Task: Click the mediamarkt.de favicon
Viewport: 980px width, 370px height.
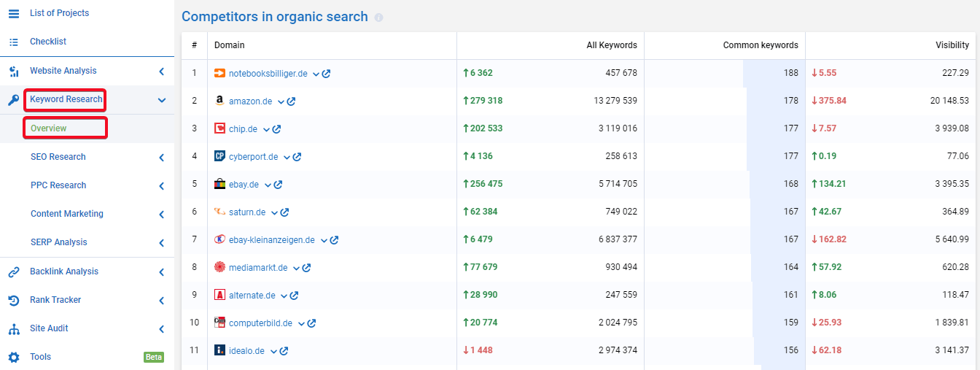Action: [219, 267]
